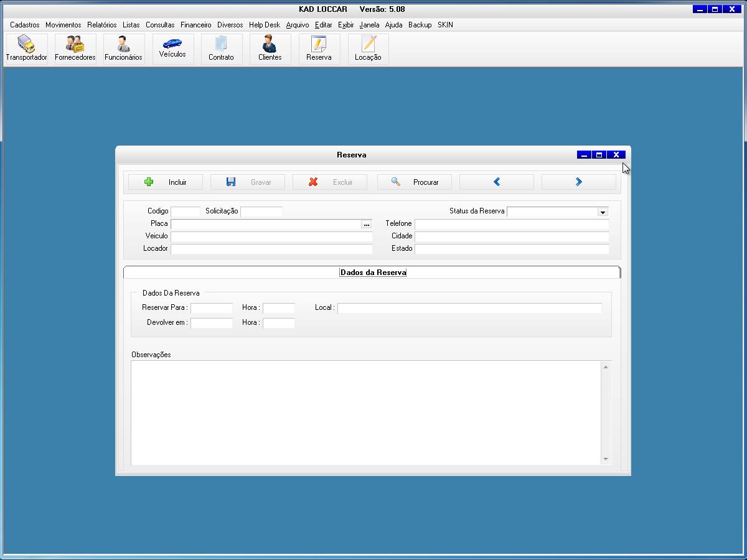
Task: Click Incluir button with green plus
Action: 166,182
